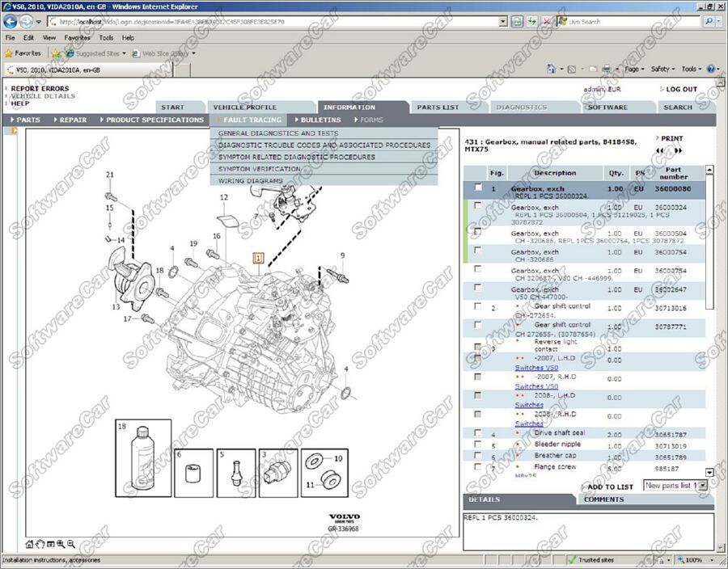This screenshot has width=728, height=569.
Task: Select the Breather cap row checkbox
Action: tap(478, 455)
